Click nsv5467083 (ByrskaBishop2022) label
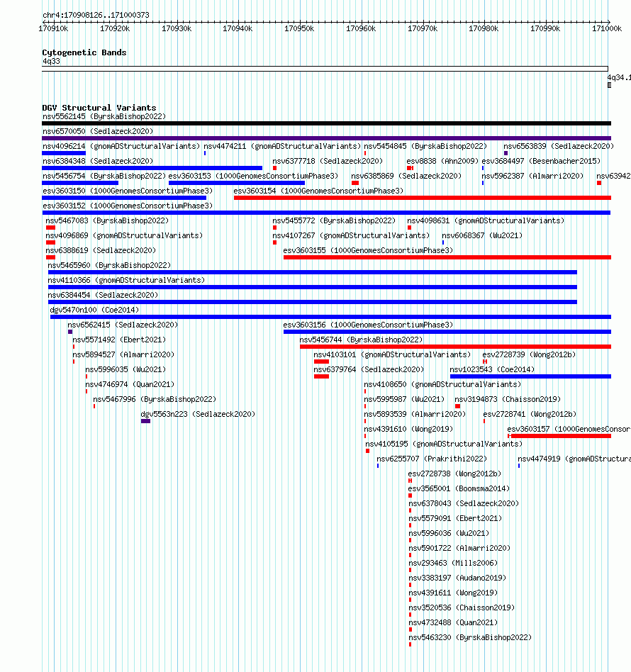This screenshot has width=631, height=672. tap(107, 220)
